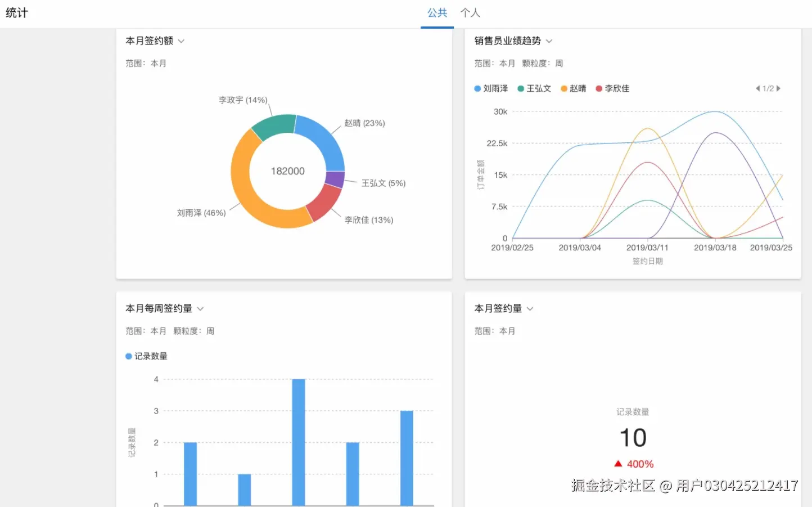Click the shortest bar with value 1
Image resolution: width=812 pixels, height=507 pixels.
pyautogui.click(x=245, y=490)
